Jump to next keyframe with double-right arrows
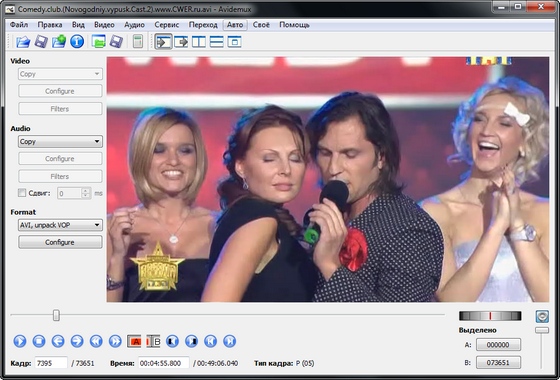Image resolution: width=560 pixels, height=380 pixels. 115,341
